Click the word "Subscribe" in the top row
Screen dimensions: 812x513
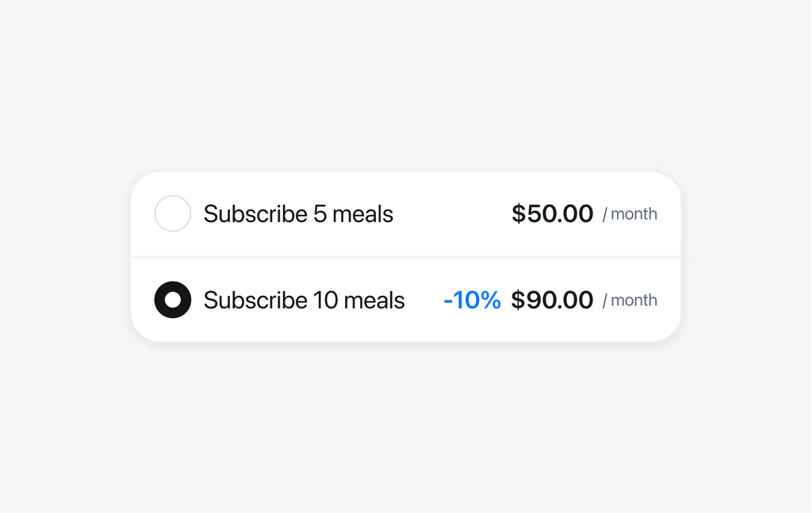(255, 214)
